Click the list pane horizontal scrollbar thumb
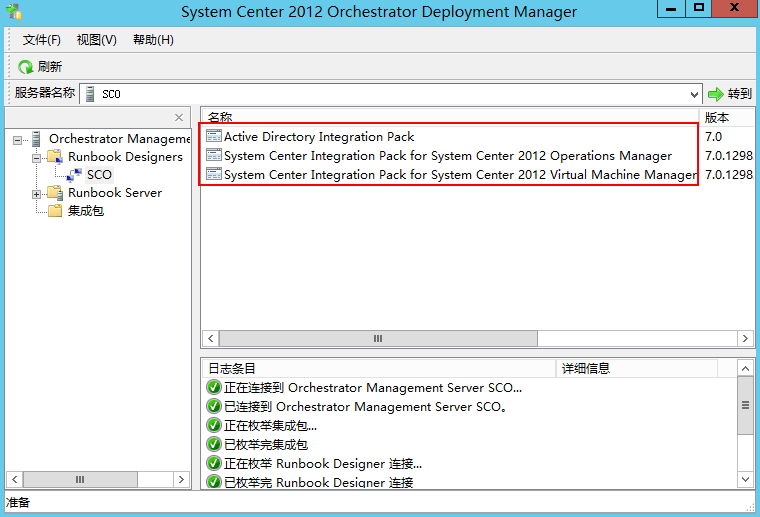 pyautogui.click(x=378, y=338)
